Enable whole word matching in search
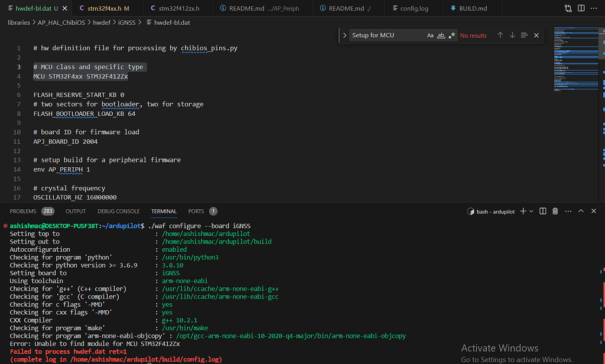Screen dimensions: 605x364 pos(441,35)
